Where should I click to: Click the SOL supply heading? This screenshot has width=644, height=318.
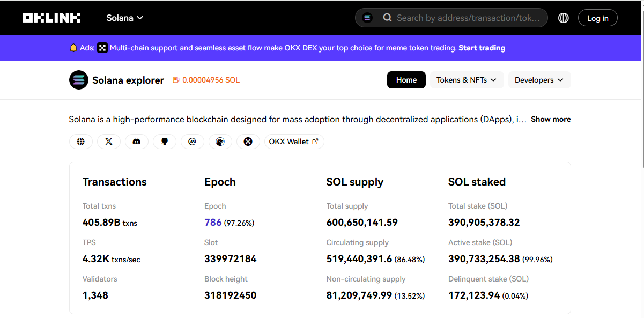click(355, 182)
